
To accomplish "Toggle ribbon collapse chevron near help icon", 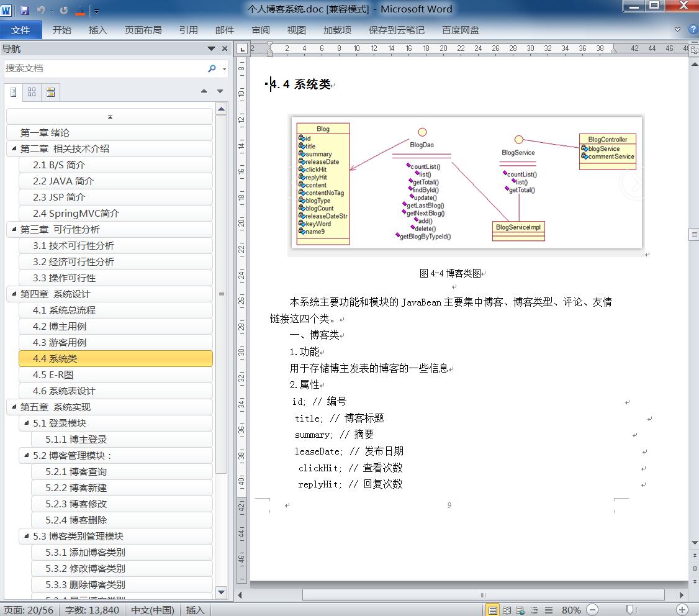I will 677,29.
